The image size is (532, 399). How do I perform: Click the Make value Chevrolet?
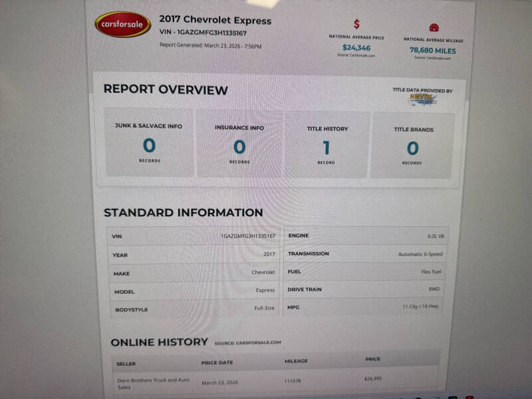click(x=263, y=272)
